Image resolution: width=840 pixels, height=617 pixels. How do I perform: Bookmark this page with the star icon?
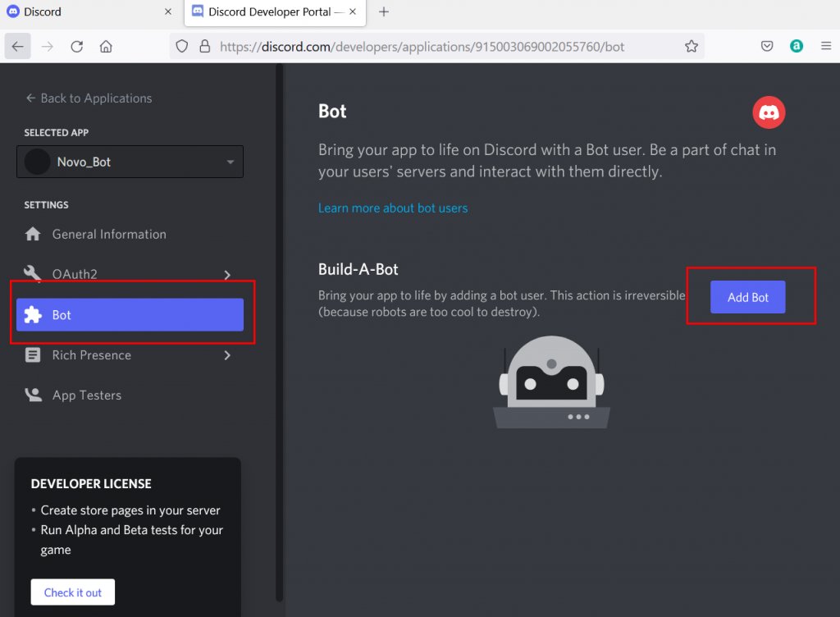tap(691, 47)
